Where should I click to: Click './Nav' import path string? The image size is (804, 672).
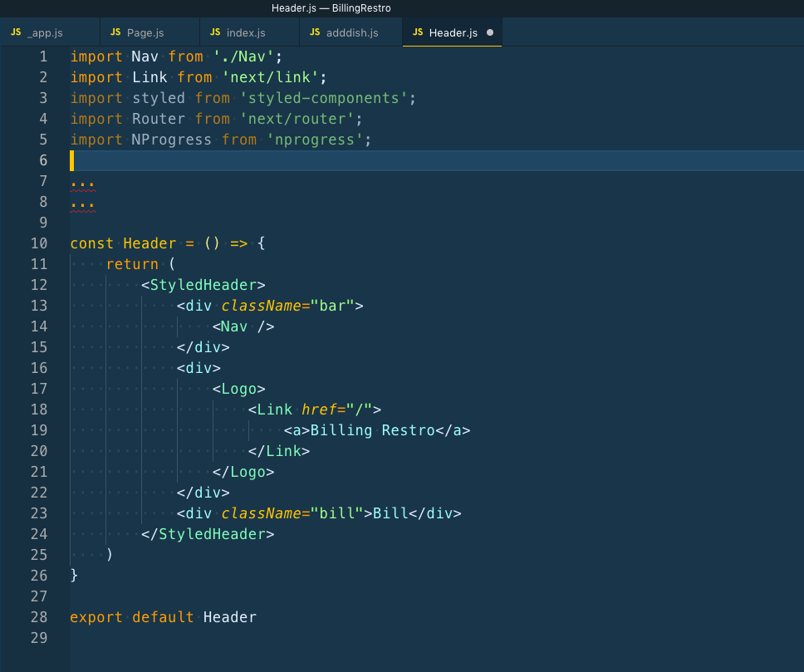click(x=243, y=56)
